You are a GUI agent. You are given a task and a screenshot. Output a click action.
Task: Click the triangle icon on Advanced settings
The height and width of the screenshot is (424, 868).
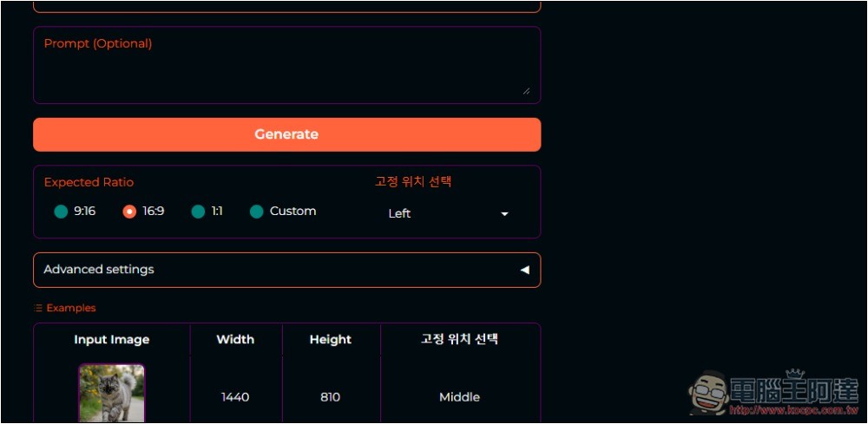pyautogui.click(x=524, y=270)
